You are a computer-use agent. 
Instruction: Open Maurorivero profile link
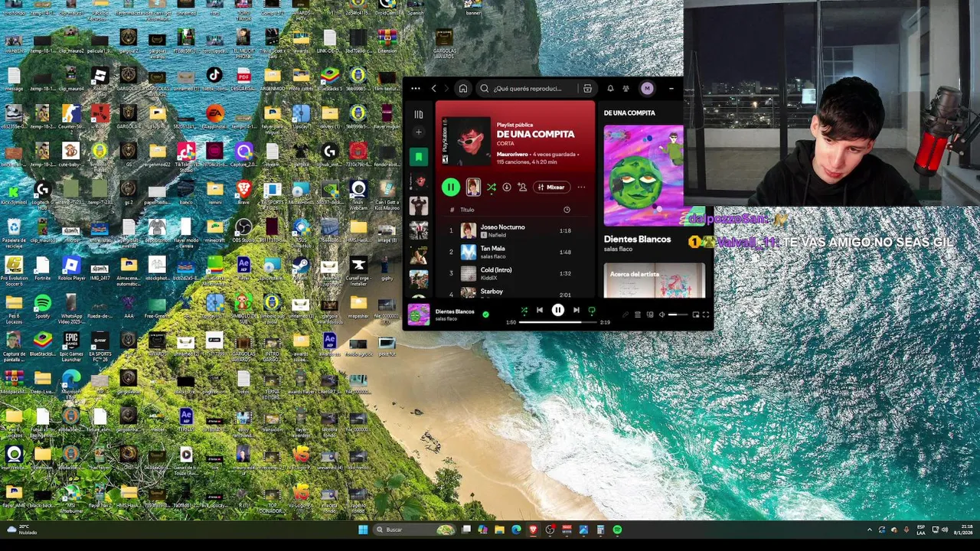pyautogui.click(x=513, y=155)
